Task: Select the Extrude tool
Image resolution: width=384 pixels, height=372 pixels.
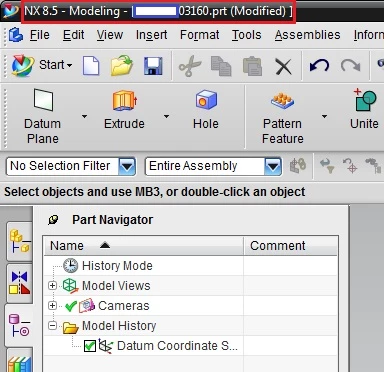Action: point(124,110)
